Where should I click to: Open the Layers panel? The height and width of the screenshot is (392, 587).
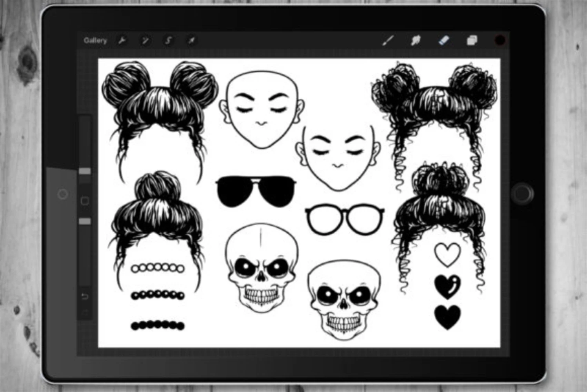click(472, 40)
